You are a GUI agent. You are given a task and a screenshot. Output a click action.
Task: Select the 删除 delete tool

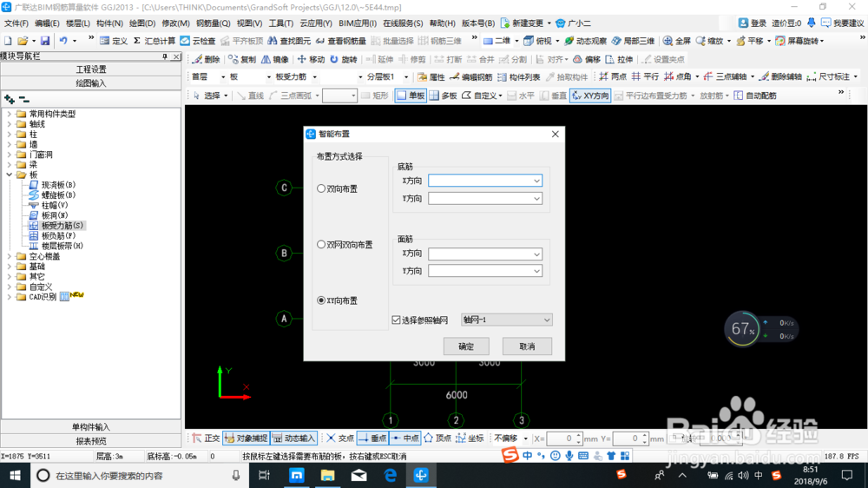click(x=206, y=59)
